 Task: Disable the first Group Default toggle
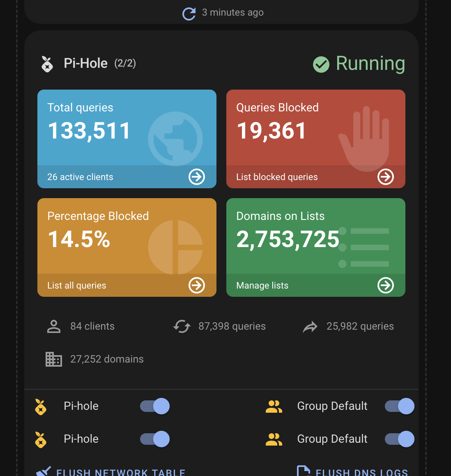[x=399, y=406]
